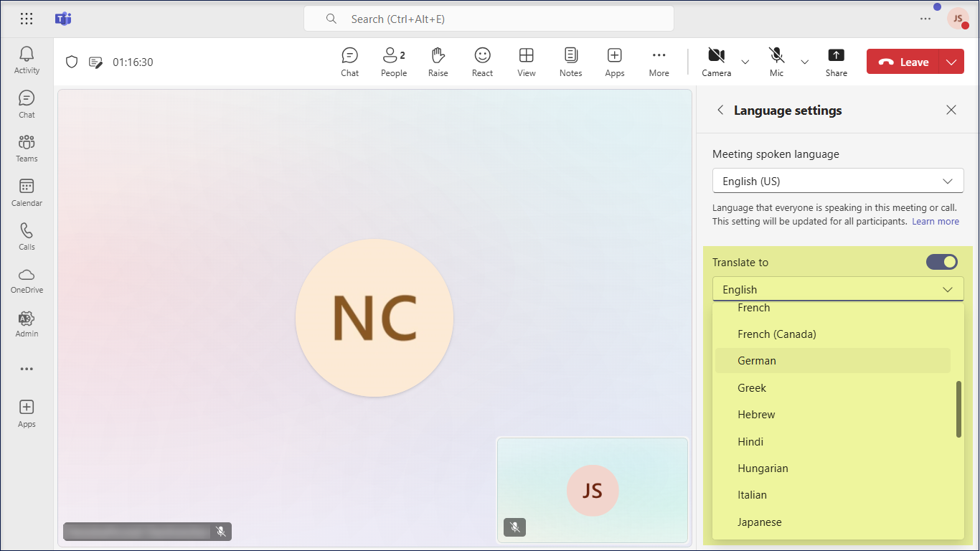Unmute the Mic
This screenshot has width=980, height=551.
pos(776,62)
